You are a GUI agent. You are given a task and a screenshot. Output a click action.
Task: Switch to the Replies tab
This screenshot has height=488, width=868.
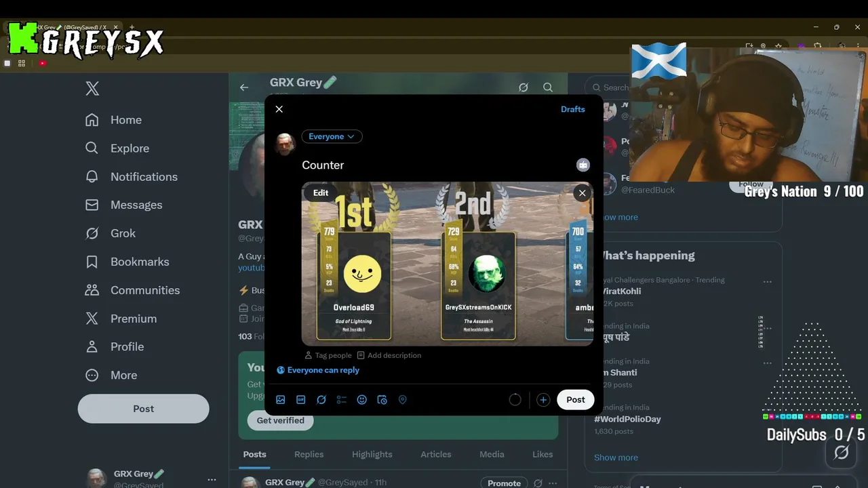[x=309, y=454]
